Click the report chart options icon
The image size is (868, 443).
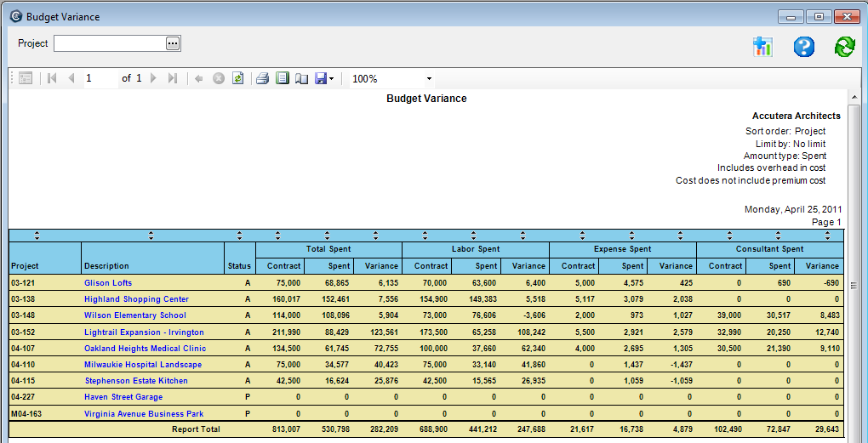pos(762,47)
